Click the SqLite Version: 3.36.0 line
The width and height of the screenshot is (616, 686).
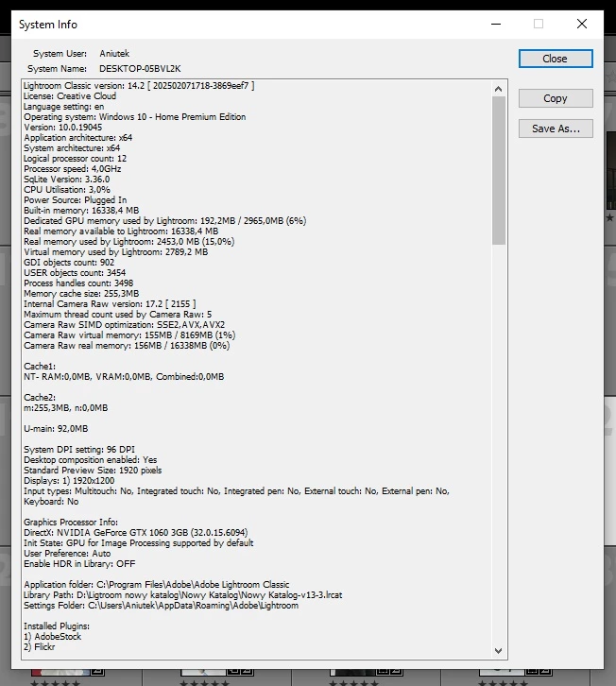pos(67,180)
